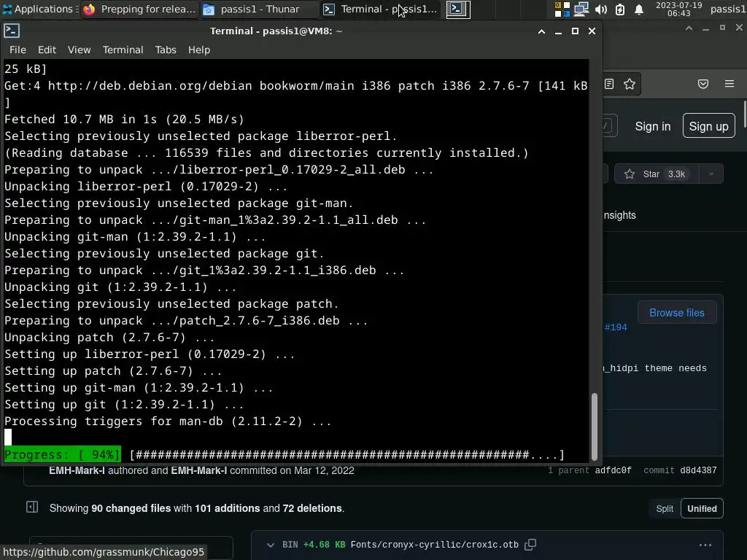Roll up the Terminal window with the caret button

541,31
